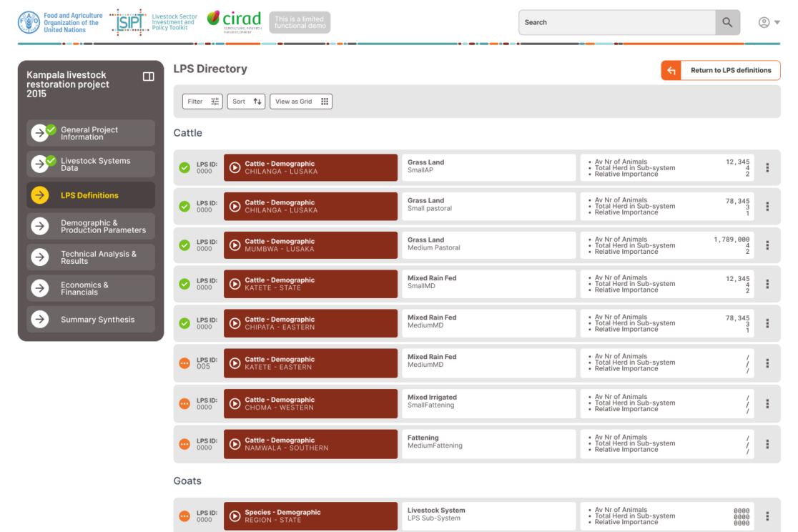This screenshot has width=798, height=532.
Task: Click green check status on Katete - State row
Action: click(x=184, y=284)
